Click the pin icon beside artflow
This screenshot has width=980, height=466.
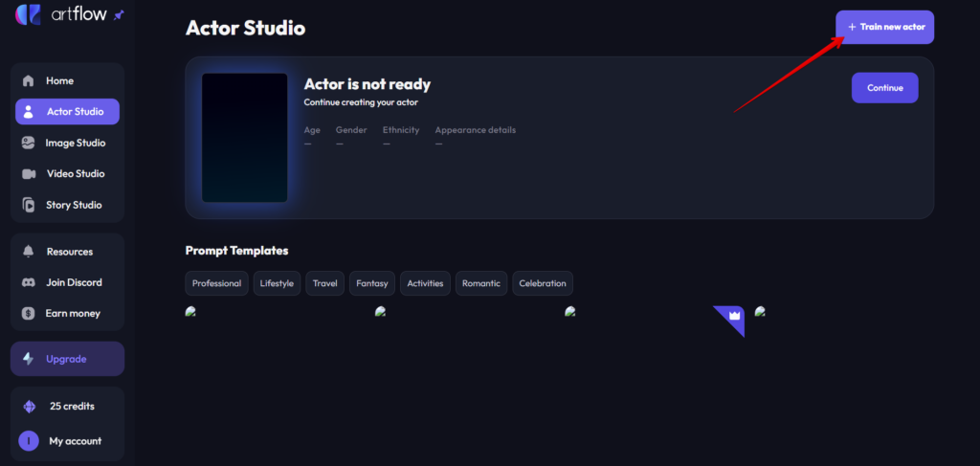(x=119, y=15)
